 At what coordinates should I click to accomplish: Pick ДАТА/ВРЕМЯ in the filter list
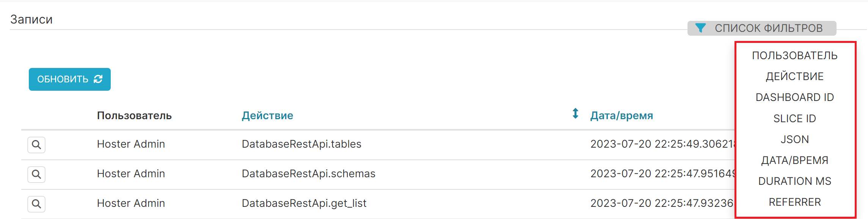click(795, 160)
